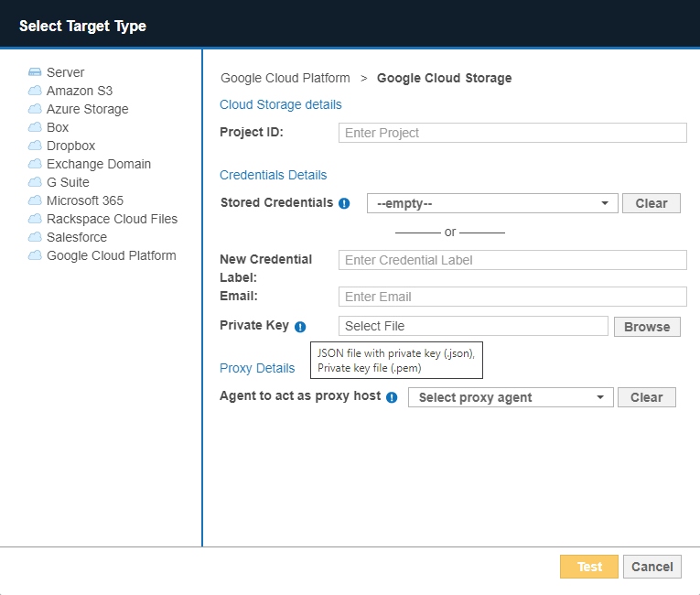700x595 pixels.
Task: Click info icon beside proxy host label
Action: click(x=392, y=397)
